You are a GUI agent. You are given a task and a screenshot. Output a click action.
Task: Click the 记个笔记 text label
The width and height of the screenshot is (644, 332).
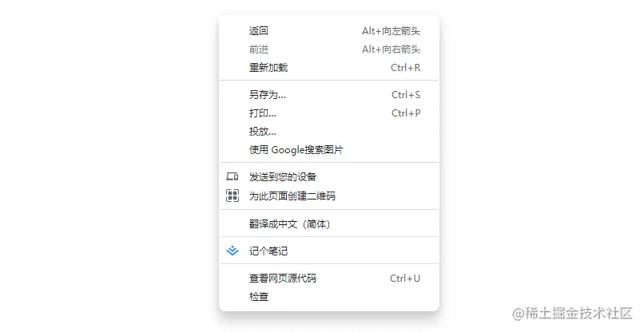[x=268, y=251]
